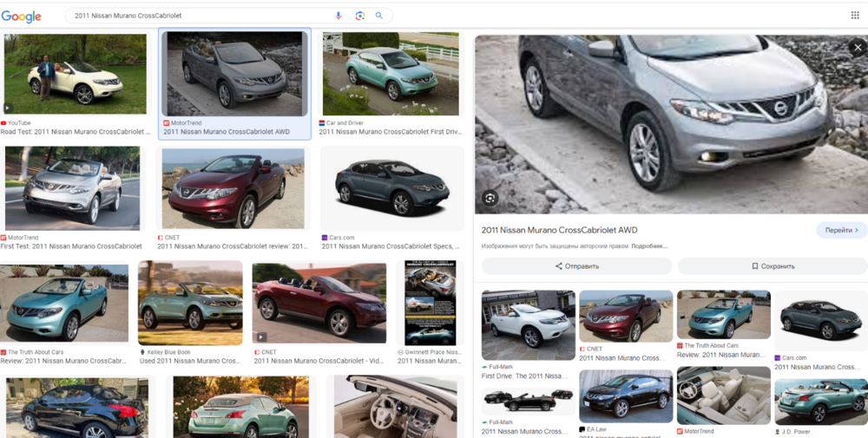Select the Kelley Blue Book used Murano result
Screen dimensions: 868x438
tap(190, 304)
